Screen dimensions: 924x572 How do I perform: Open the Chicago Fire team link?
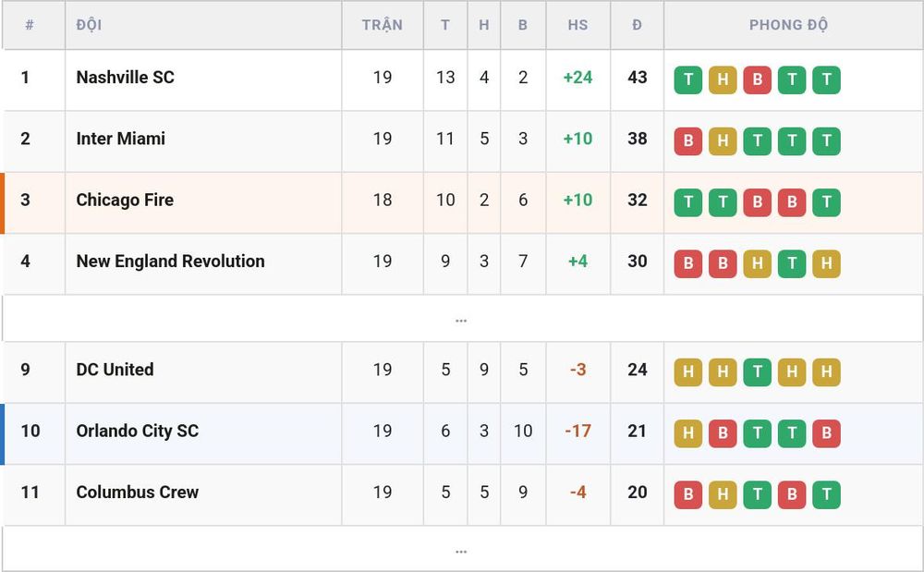click(x=125, y=200)
